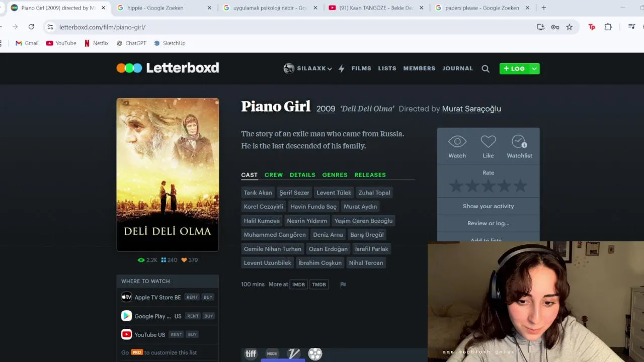Click the 240 lists count
Image resolution: width=644 pixels, height=362 pixels.
click(x=169, y=260)
